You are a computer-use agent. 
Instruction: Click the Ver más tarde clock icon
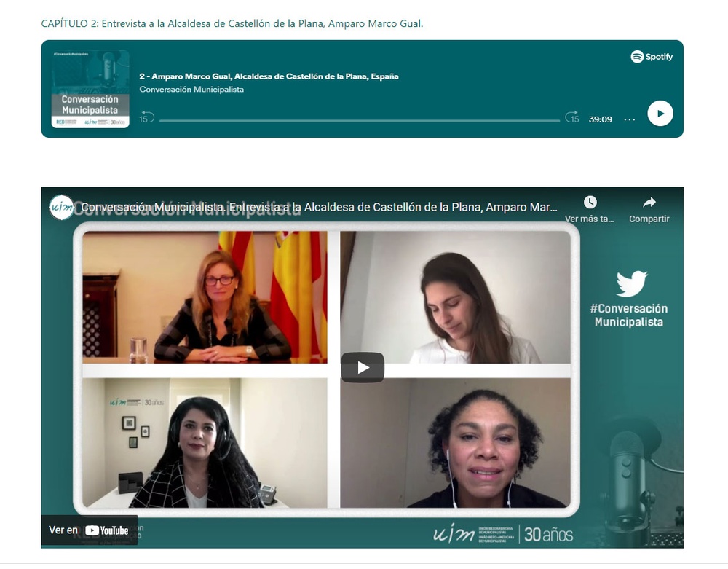[x=590, y=203]
